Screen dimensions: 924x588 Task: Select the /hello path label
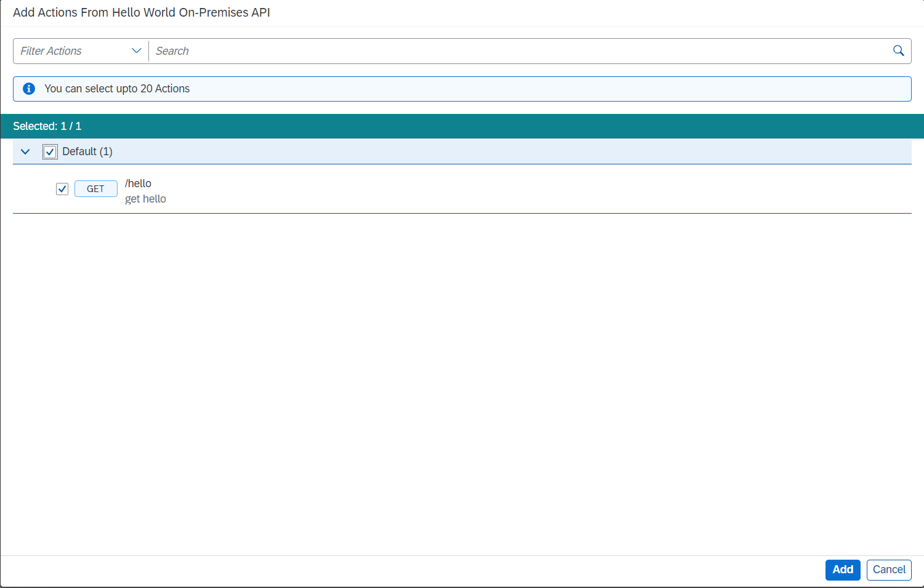tap(138, 183)
